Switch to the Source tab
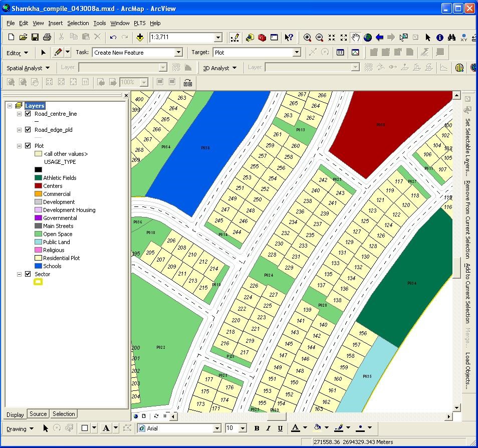Image resolution: width=478 pixels, height=448 pixels. (x=38, y=414)
